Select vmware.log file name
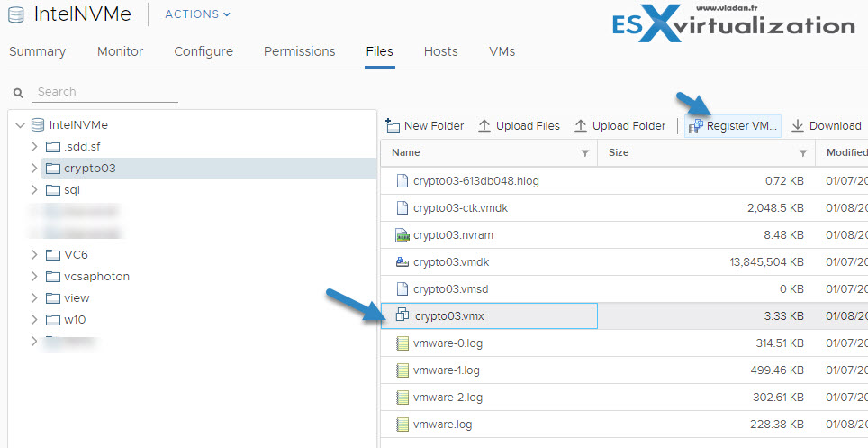Viewport: 868px width, 448px height. 442,425
